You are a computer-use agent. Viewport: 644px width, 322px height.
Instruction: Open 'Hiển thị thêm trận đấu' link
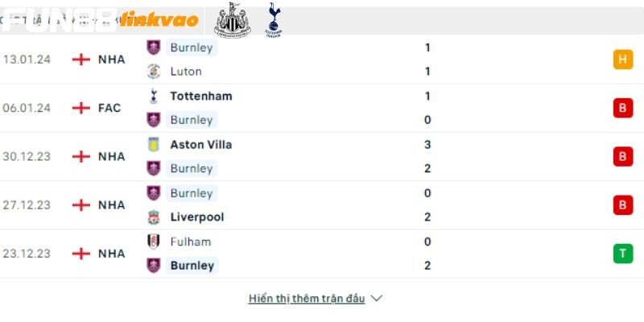point(307,299)
